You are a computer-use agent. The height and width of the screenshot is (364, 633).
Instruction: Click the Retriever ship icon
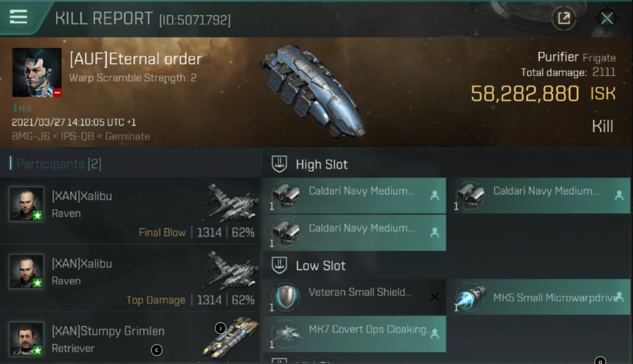click(231, 338)
